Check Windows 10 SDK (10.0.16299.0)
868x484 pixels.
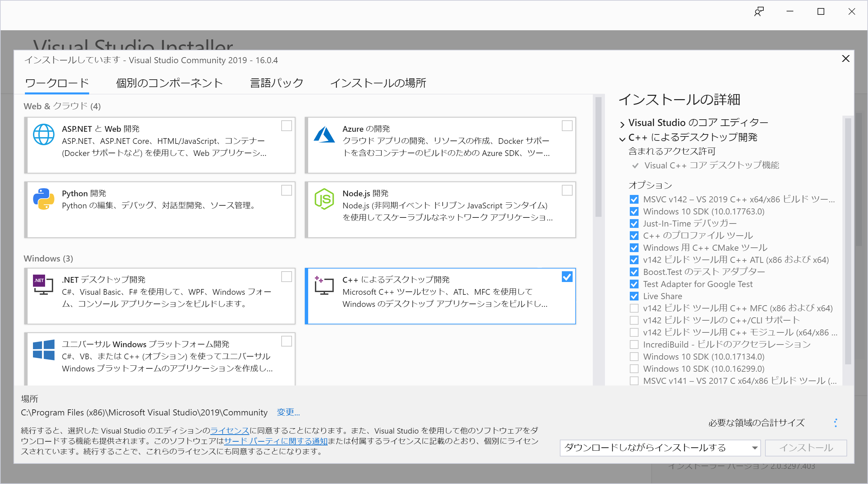tap(634, 369)
